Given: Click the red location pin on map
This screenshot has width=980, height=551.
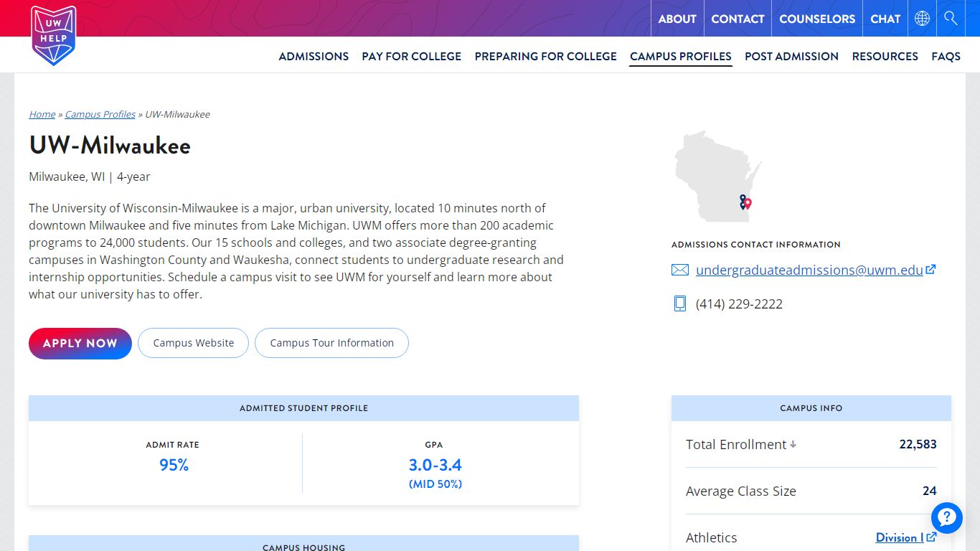Looking at the screenshot, I should coord(748,204).
